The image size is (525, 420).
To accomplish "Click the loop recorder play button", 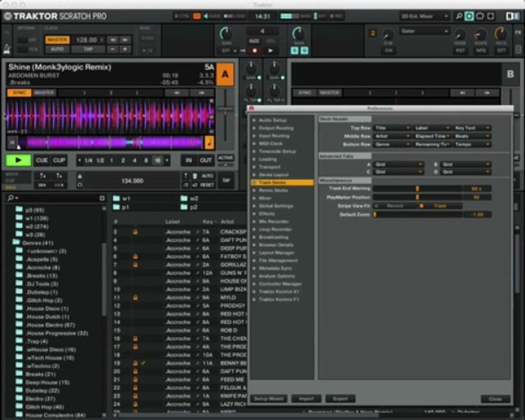I will [x=271, y=51].
